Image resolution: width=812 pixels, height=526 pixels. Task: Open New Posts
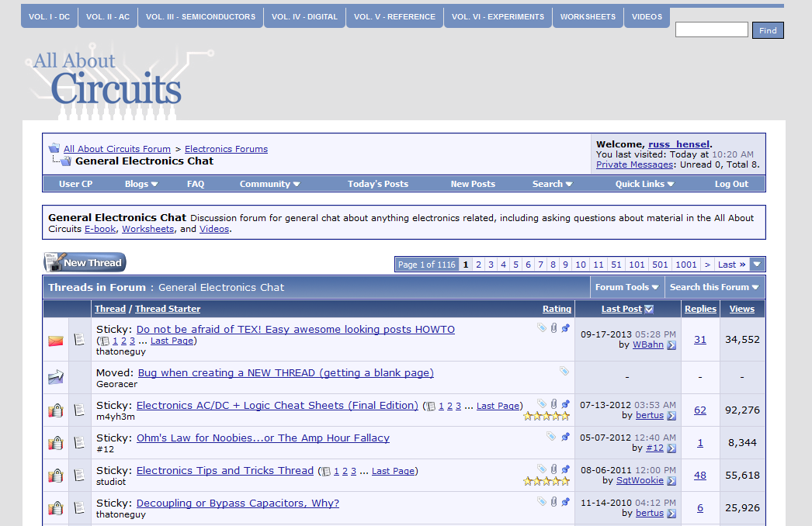click(473, 184)
